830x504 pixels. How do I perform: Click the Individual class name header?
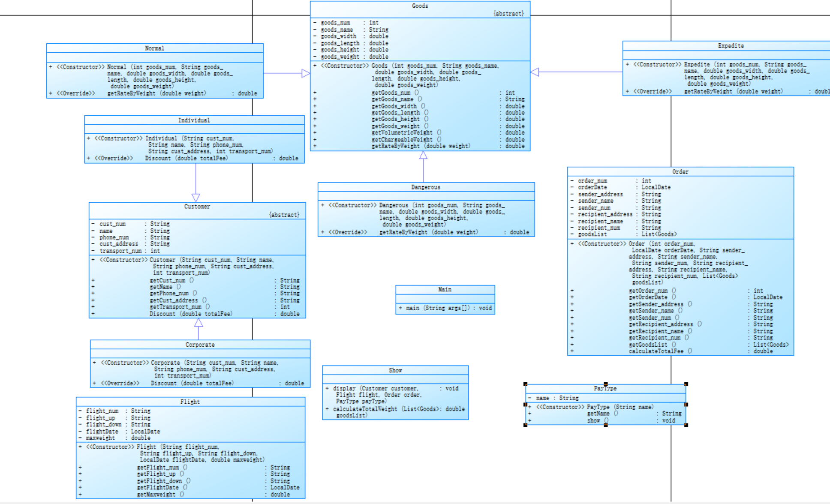194,120
